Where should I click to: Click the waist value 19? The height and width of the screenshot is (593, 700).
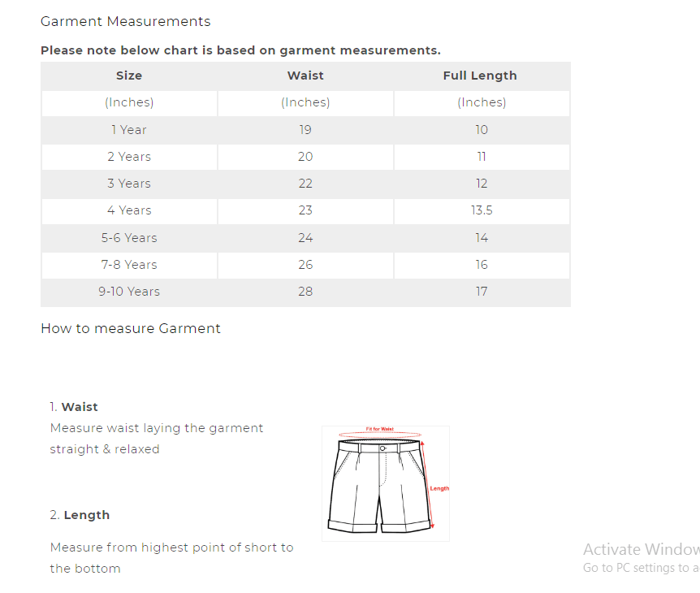point(305,130)
